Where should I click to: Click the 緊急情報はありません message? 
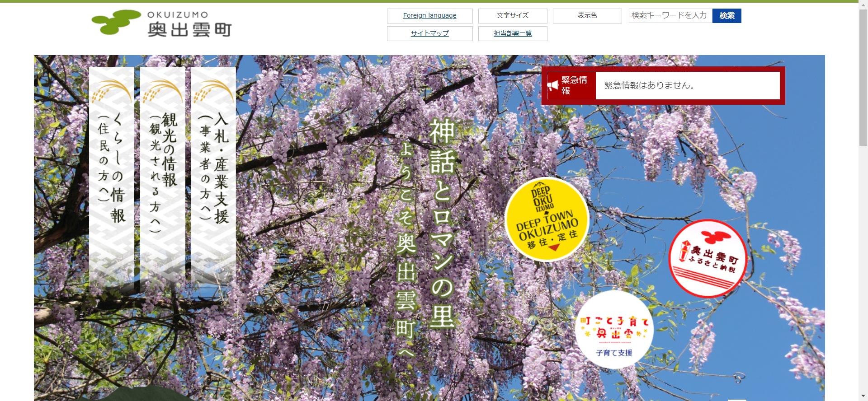[x=650, y=85]
